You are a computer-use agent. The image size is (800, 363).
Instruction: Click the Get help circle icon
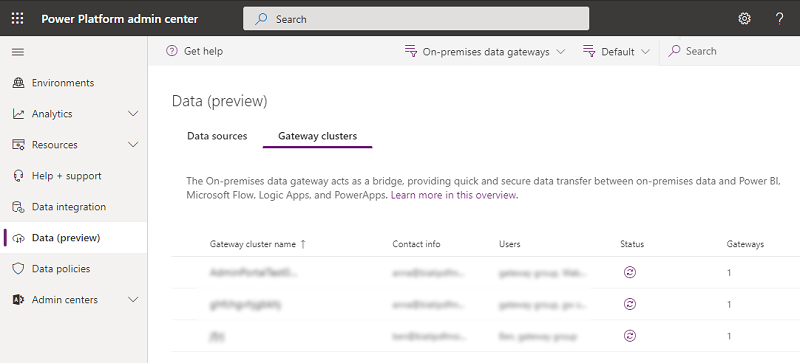(x=172, y=51)
